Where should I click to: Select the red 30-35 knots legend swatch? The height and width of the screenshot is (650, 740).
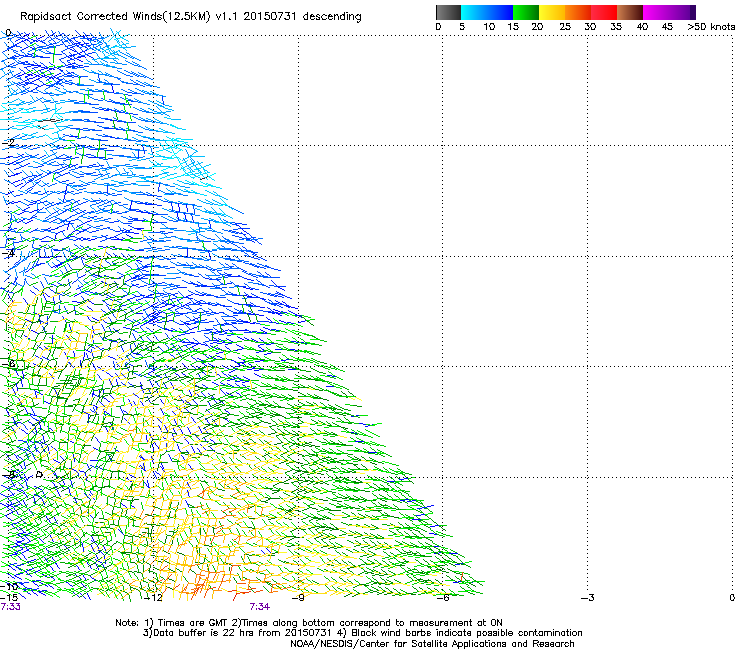(604, 12)
